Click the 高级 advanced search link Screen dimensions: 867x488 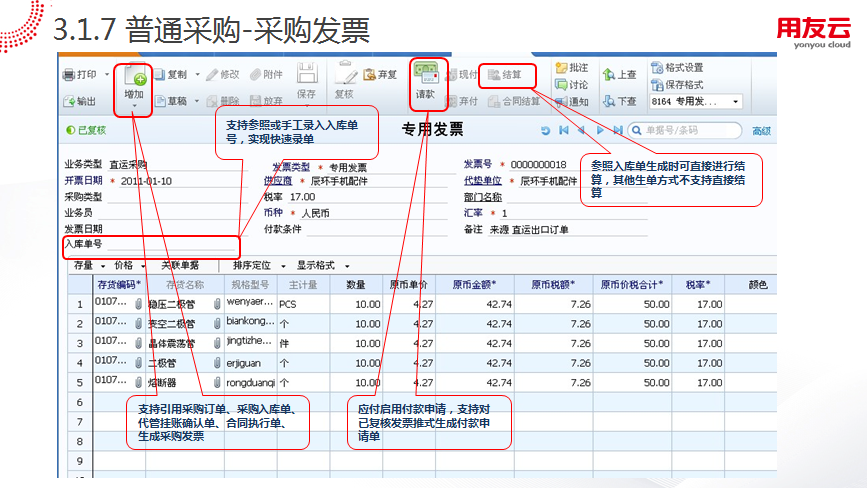pos(761,131)
